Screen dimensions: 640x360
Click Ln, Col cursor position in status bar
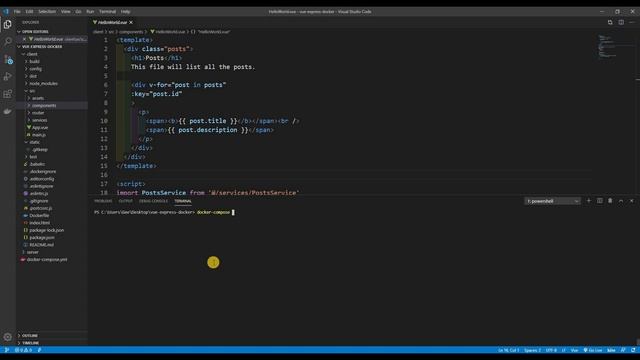coord(508,350)
